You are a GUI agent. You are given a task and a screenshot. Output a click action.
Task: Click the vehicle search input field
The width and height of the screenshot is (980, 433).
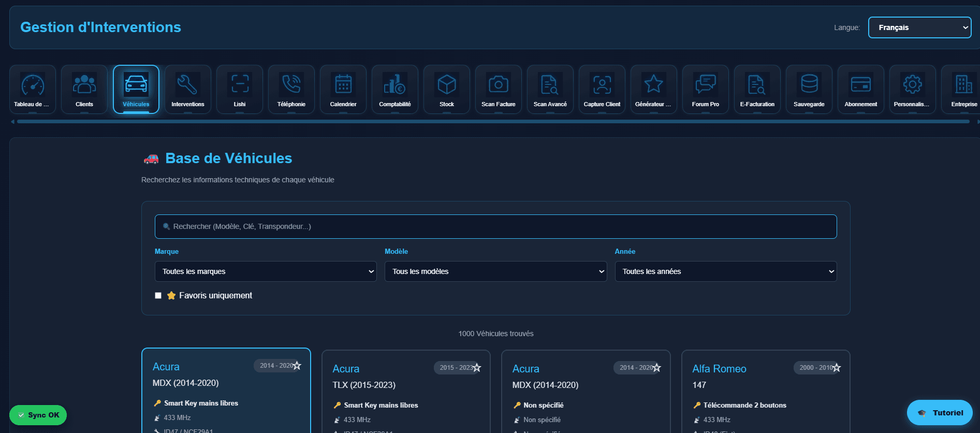tap(496, 226)
